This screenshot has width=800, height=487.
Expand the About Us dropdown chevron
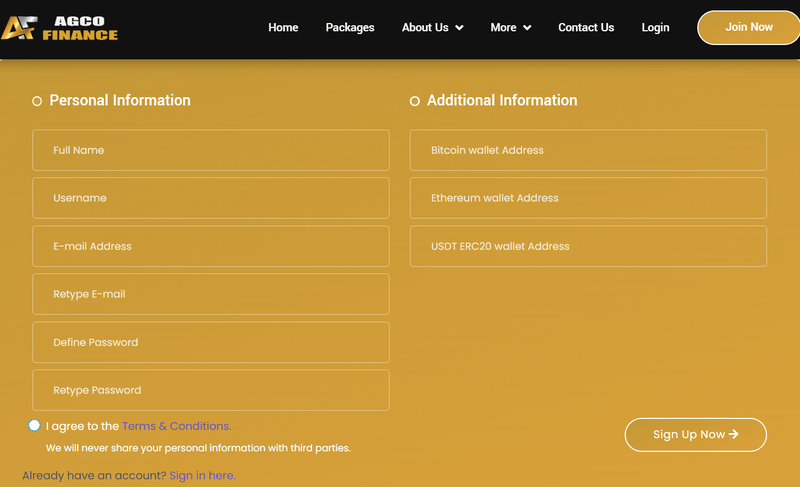459,28
